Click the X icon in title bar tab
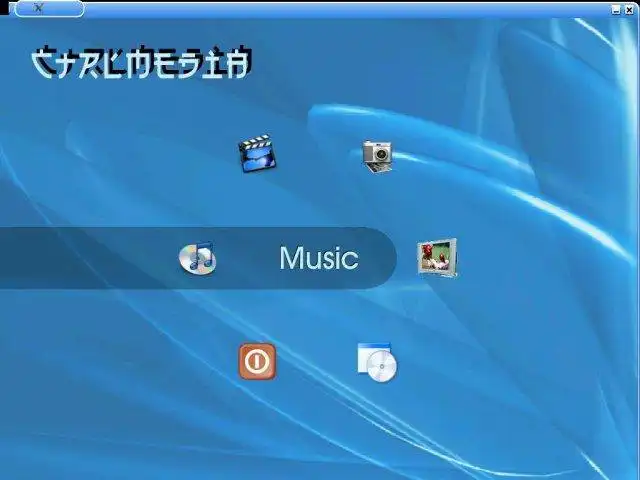The width and height of the screenshot is (640, 480). pos(38,8)
